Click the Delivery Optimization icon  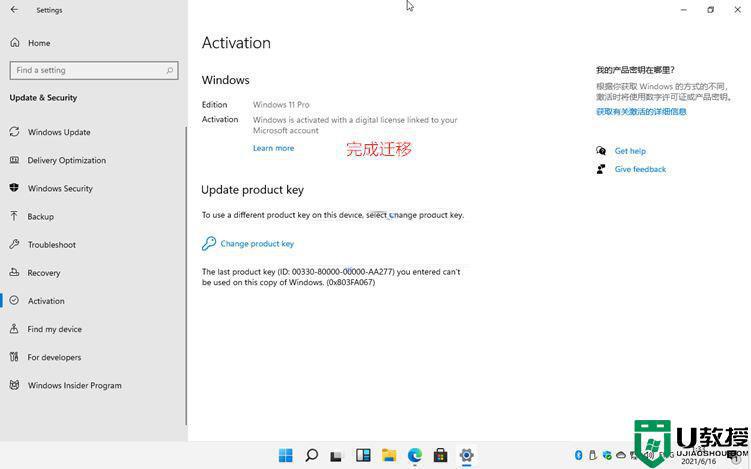(14, 160)
